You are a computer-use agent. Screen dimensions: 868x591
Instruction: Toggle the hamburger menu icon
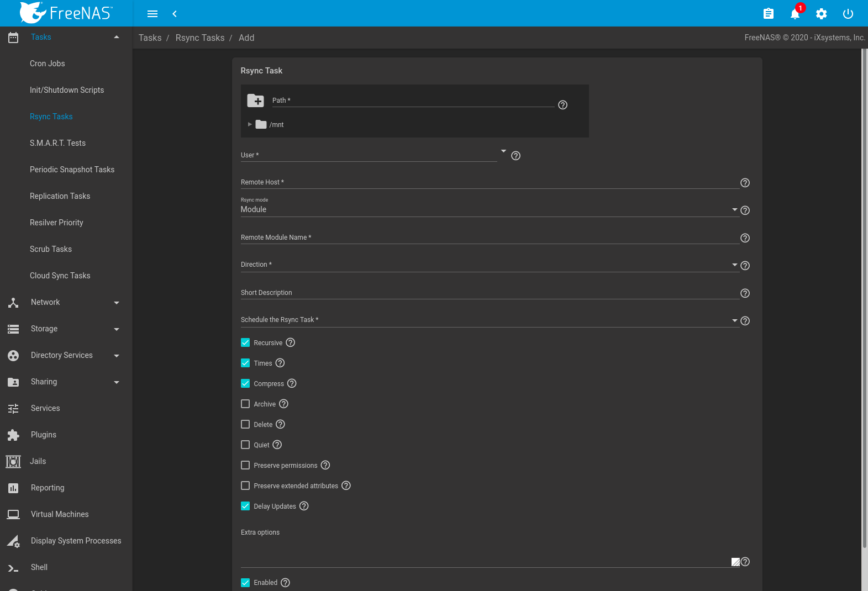(x=152, y=14)
